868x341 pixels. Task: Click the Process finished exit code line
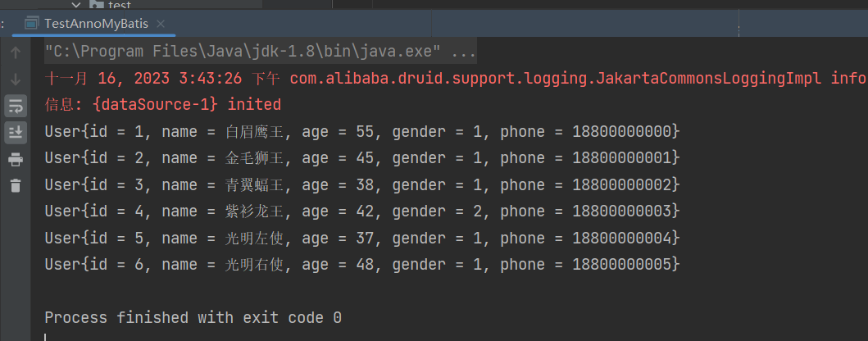click(x=193, y=317)
